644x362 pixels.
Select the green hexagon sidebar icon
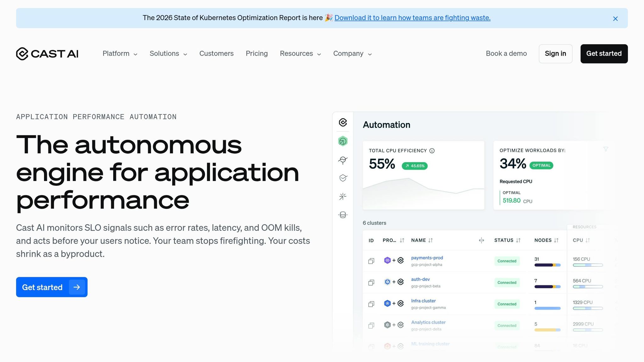click(x=343, y=141)
